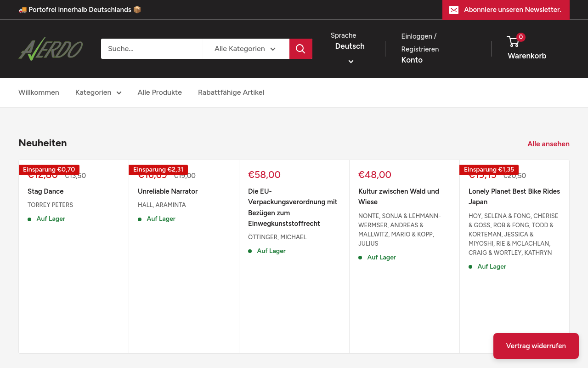
Task: Click the 'Konto' link
Action: [412, 60]
